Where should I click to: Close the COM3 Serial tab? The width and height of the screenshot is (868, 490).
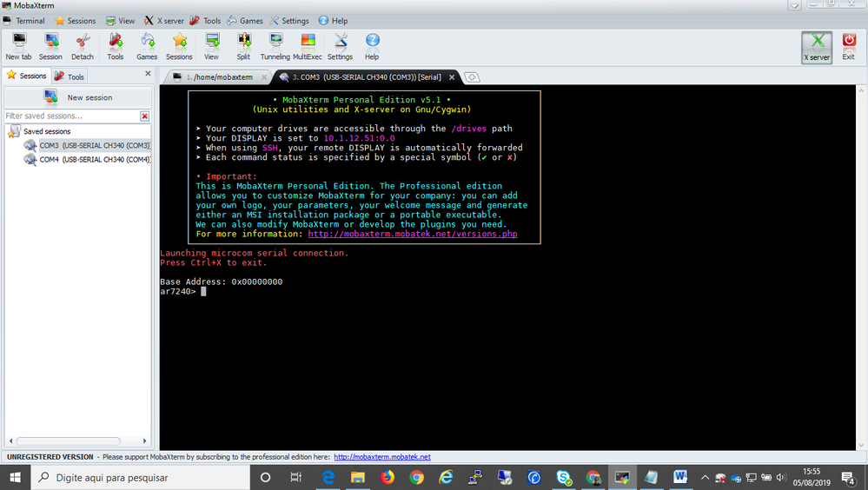[x=452, y=77]
